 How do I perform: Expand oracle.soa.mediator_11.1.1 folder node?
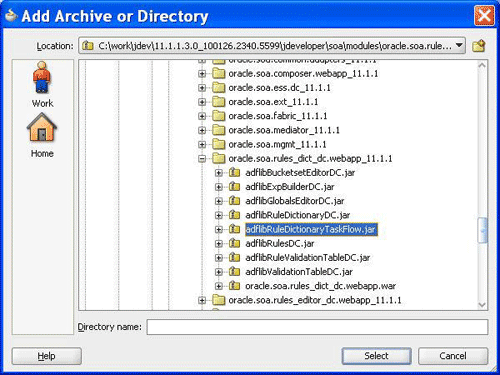(x=202, y=130)
